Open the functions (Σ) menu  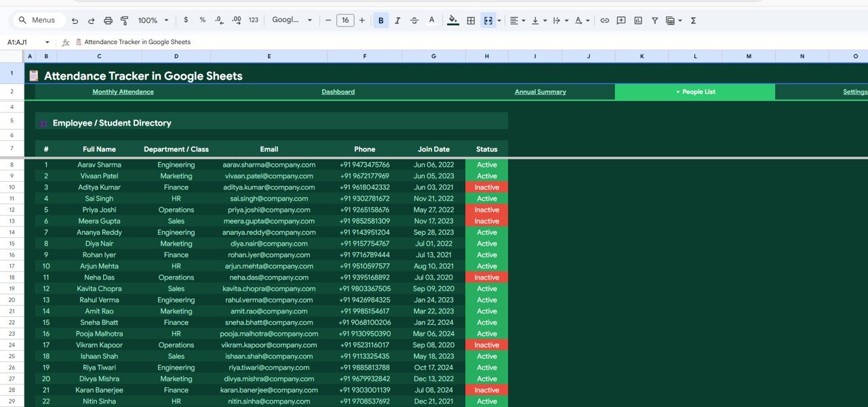693,20
